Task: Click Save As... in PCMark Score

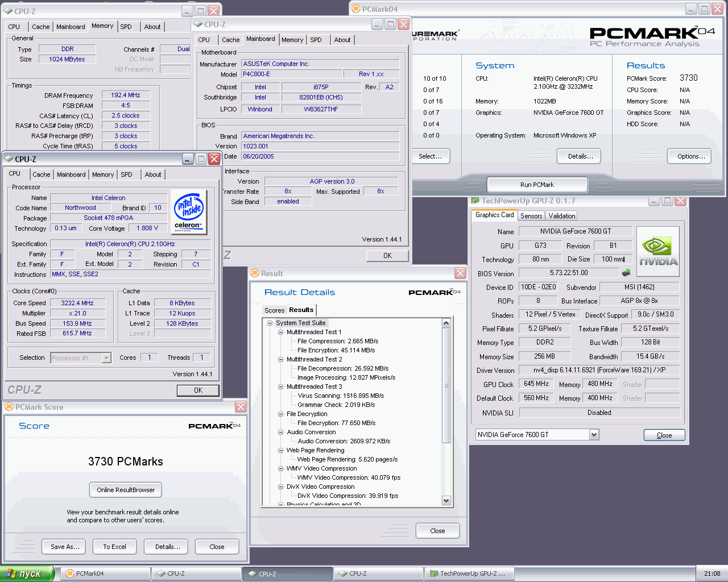Action: [65, 547]
